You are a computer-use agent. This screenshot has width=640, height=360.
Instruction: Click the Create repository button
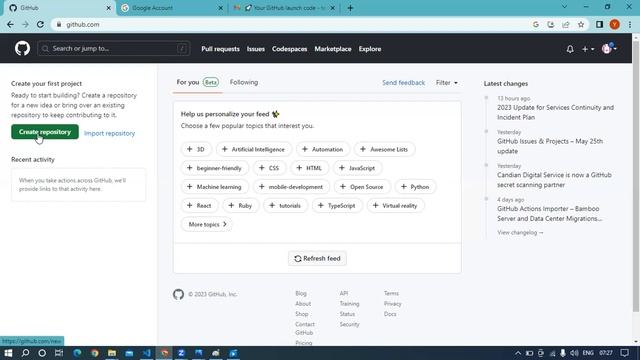[x=45, y=132]
